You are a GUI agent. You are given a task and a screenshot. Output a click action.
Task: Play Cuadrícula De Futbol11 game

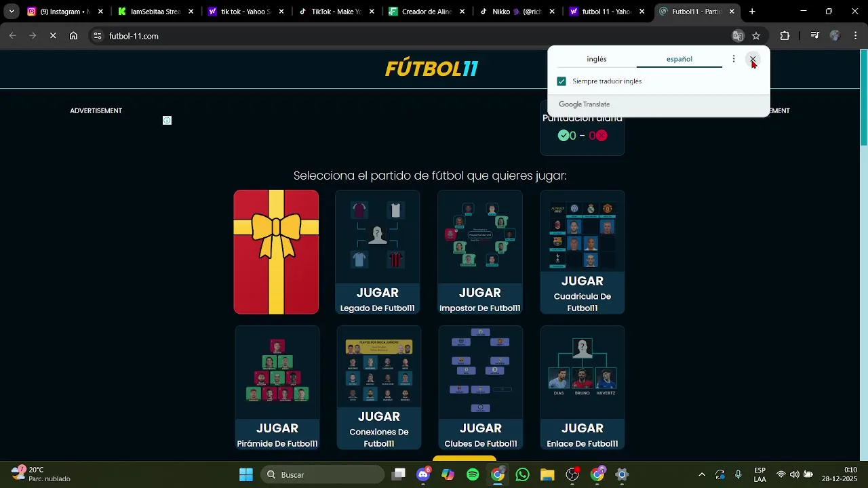[583, 252]
